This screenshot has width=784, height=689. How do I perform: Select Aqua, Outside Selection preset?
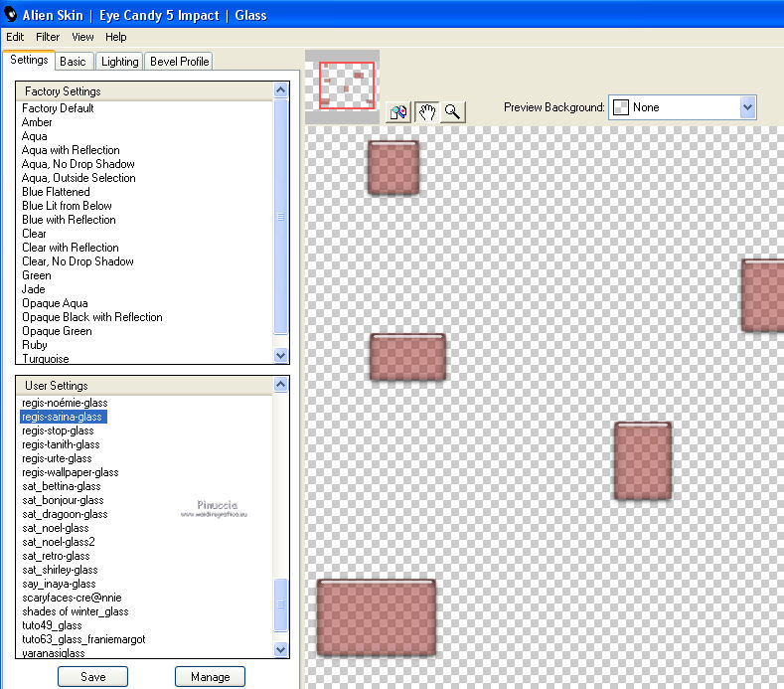point(78,178)
